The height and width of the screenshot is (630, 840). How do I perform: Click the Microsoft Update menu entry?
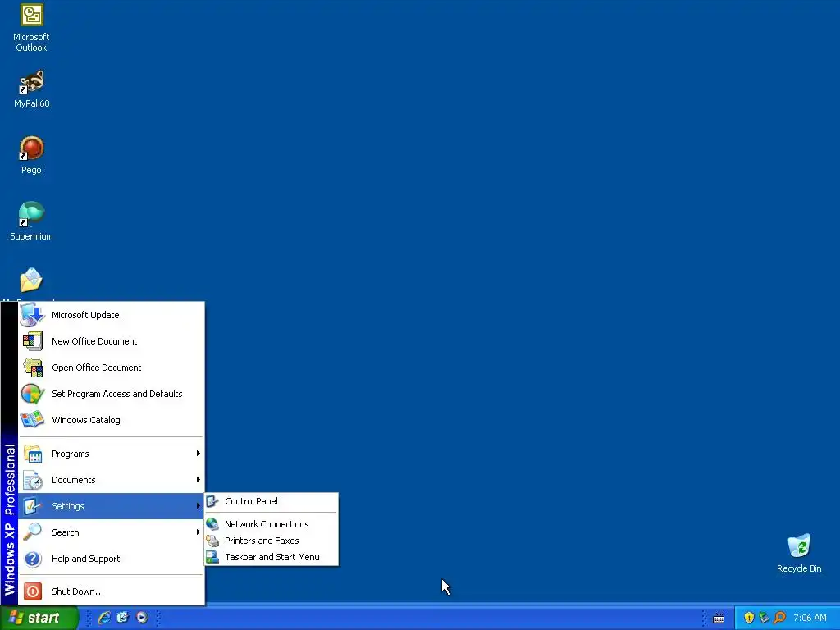coord(112,315)
